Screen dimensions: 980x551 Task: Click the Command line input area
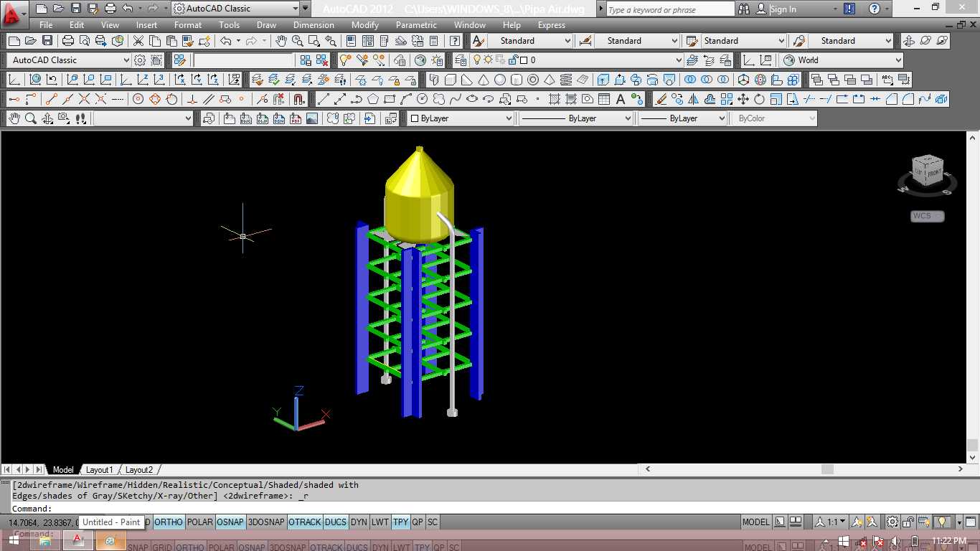coord(488,509)
